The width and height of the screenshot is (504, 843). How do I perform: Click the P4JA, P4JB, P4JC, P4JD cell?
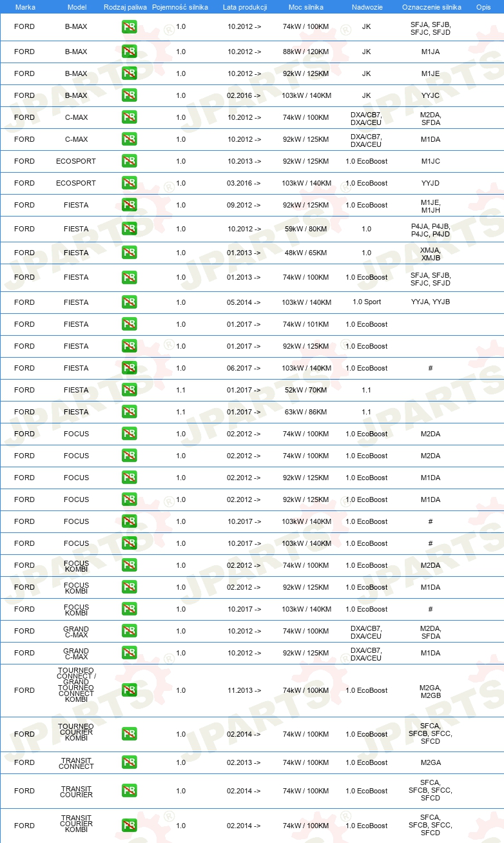[431, 229]
